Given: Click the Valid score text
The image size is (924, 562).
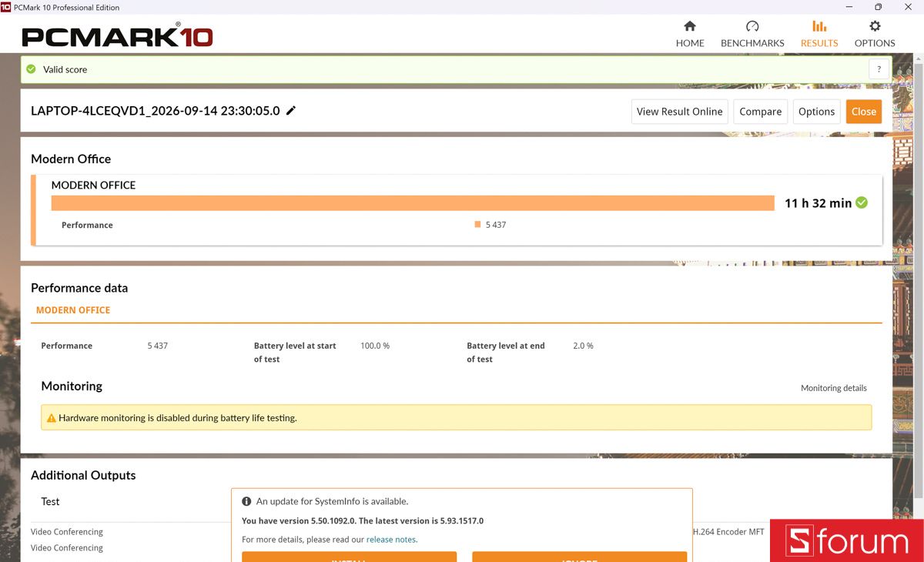Looking at the screenshot, I should pyautogui.click(x=65, y=69).
